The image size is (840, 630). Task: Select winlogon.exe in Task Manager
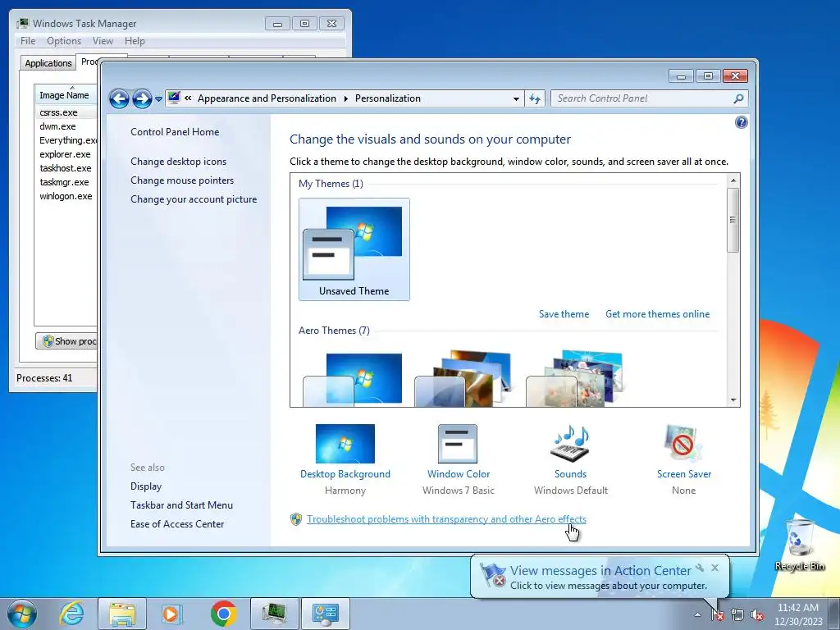pos(66,196)
